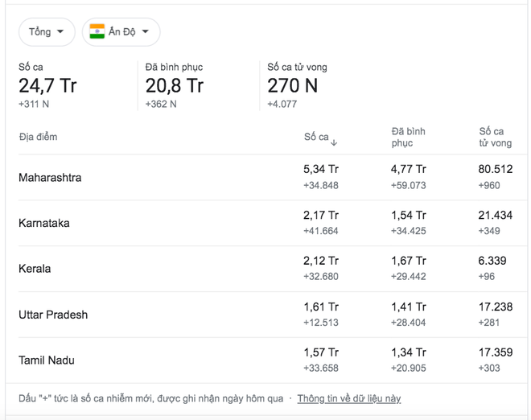Click Karnataka deaths value 21.434

click(496, 215)
